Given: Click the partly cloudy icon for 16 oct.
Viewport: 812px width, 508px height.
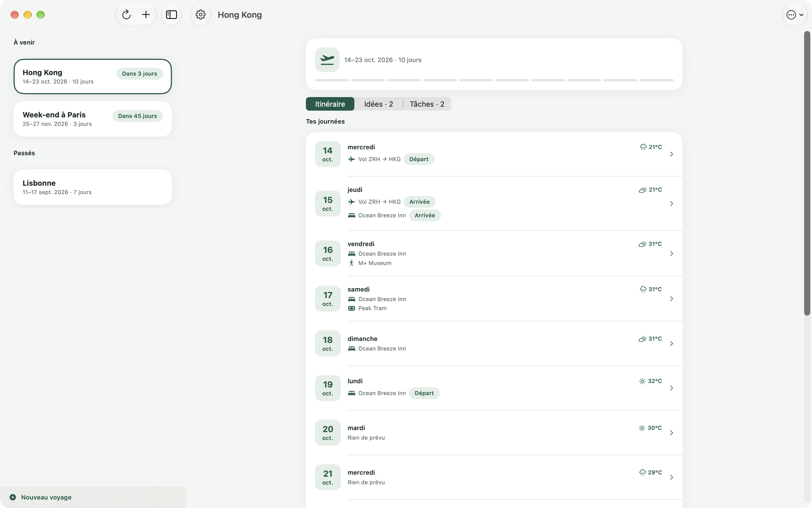Looking at the screenshot, I should (x=643, y=244).
